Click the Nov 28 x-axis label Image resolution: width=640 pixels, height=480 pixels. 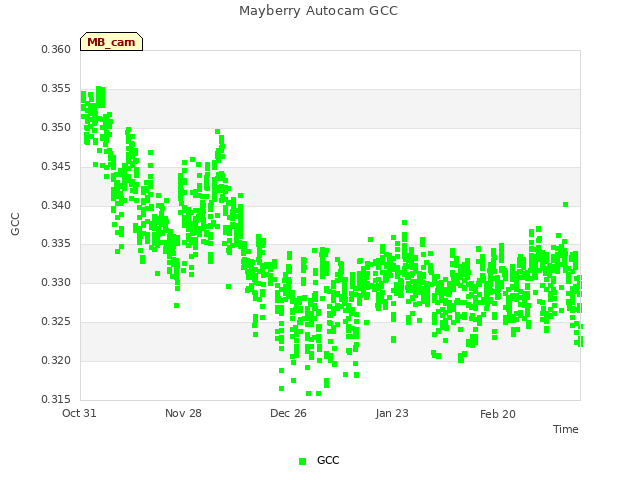(183, 413)
